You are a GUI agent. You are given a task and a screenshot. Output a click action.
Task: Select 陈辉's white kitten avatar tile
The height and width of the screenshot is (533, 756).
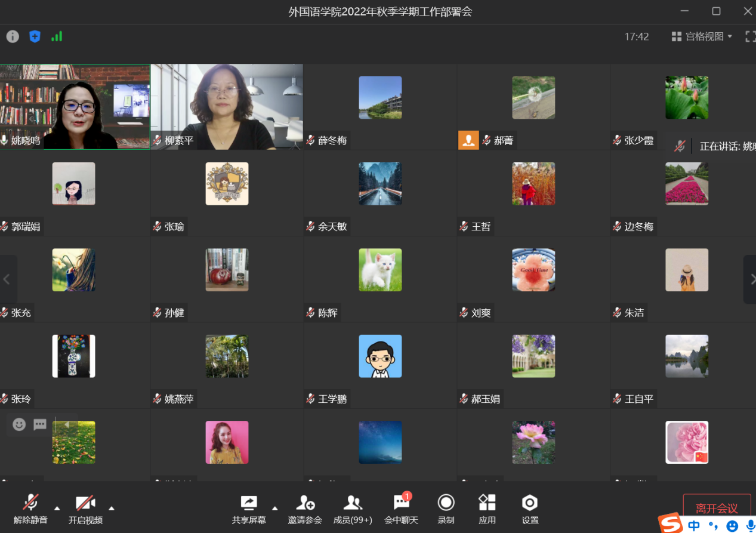tap(380, 270)
